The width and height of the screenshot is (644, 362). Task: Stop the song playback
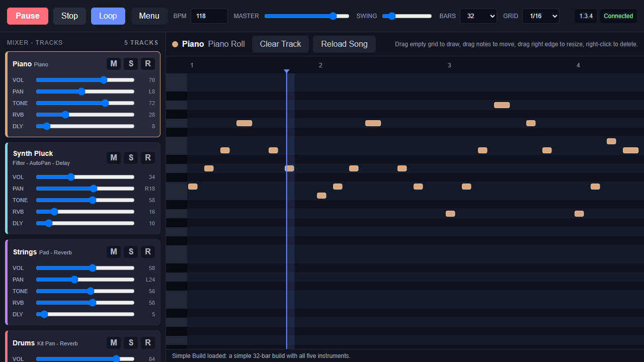[69, 16]
